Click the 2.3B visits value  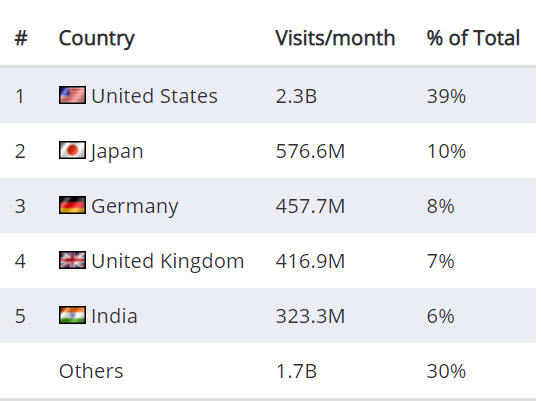[x=296, y=96]
